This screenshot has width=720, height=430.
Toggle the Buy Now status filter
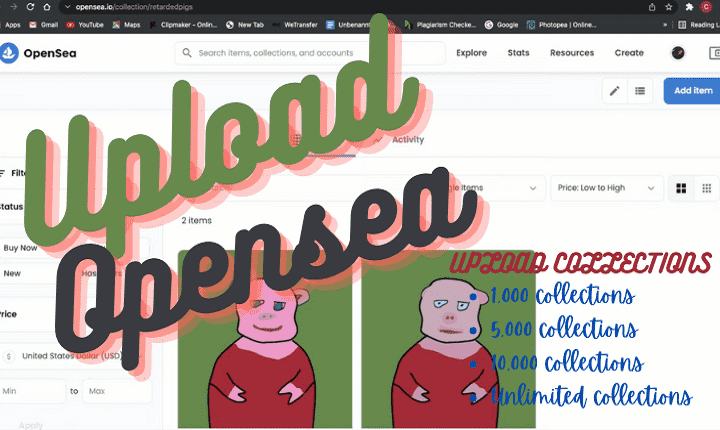point(37,248)
